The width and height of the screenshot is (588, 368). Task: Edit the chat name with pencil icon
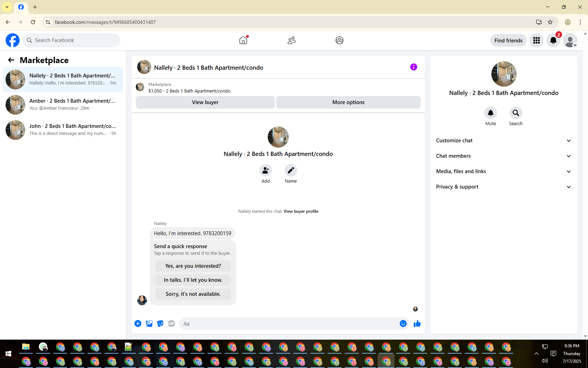291,170
